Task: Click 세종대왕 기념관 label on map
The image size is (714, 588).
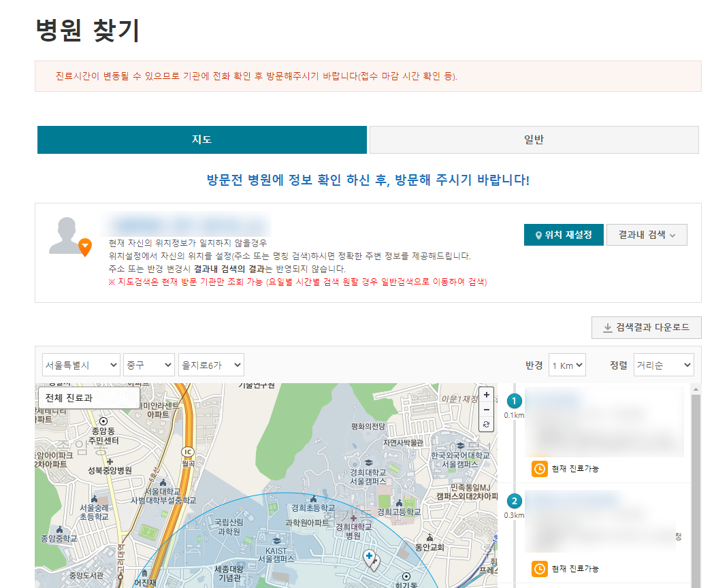Action: (x=229, y=574)
